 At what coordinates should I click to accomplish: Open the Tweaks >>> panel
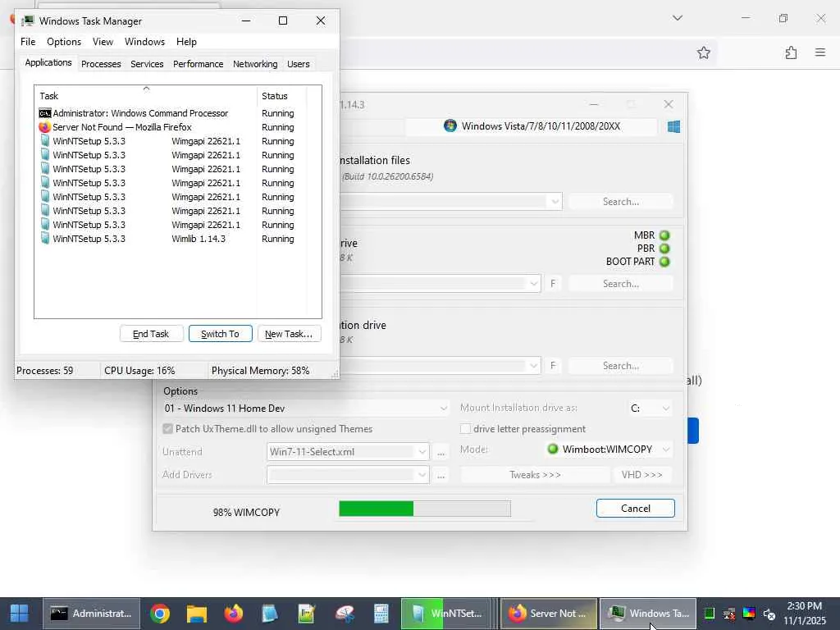pyautogui.click(x=535, y=475)
